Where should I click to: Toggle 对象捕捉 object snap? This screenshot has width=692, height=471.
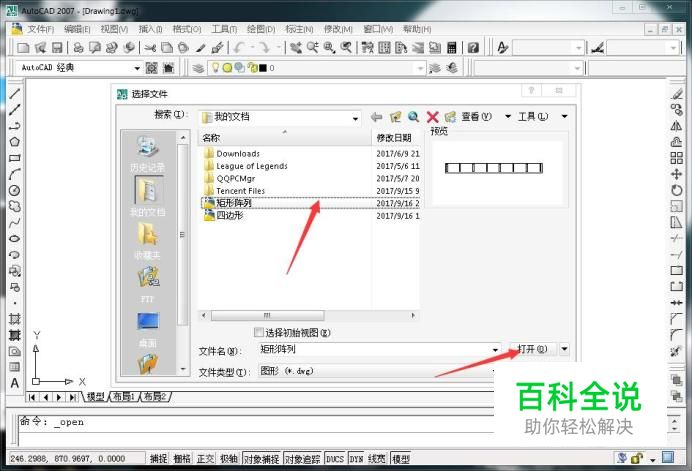(x=262, y=459)
